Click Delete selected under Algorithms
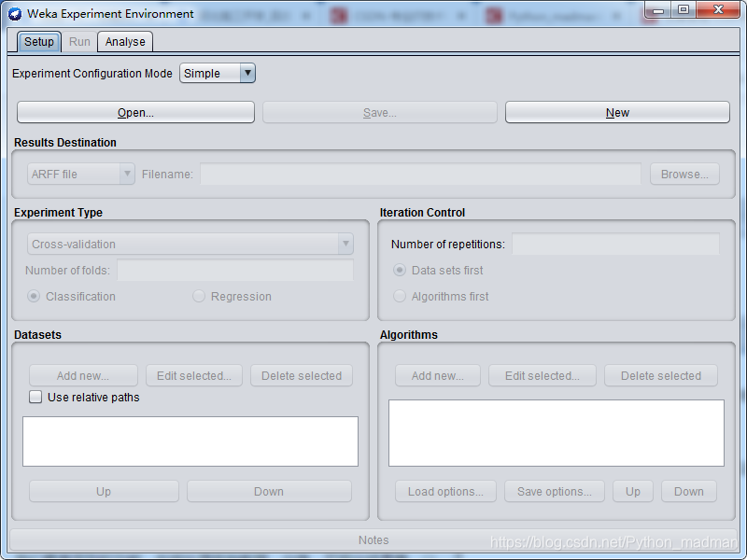The height and width of the screenshot is (560, 747). point(661,376)
